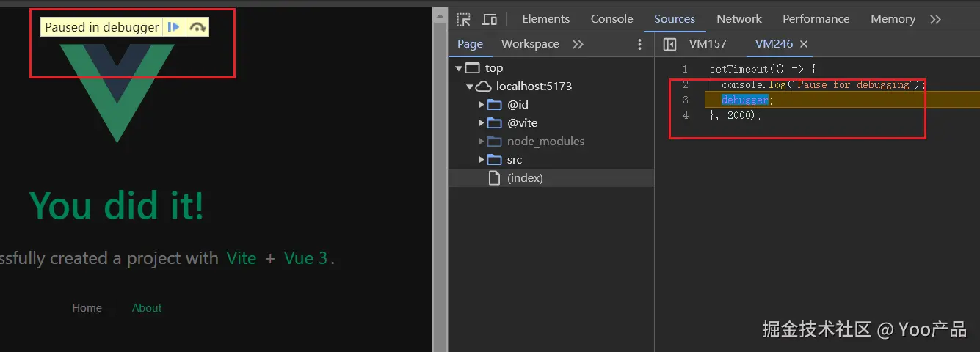
Task: Expand the src folder
Action: point(482,160)
